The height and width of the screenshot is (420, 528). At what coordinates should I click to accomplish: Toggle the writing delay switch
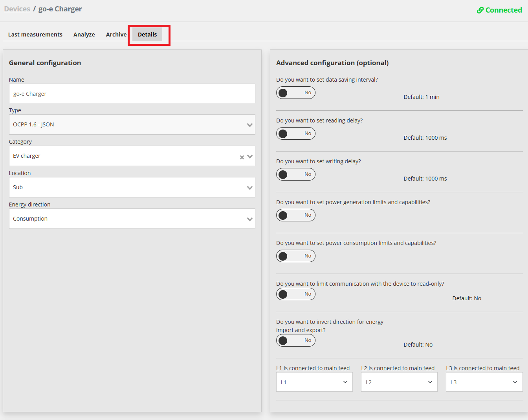point(296,174)
